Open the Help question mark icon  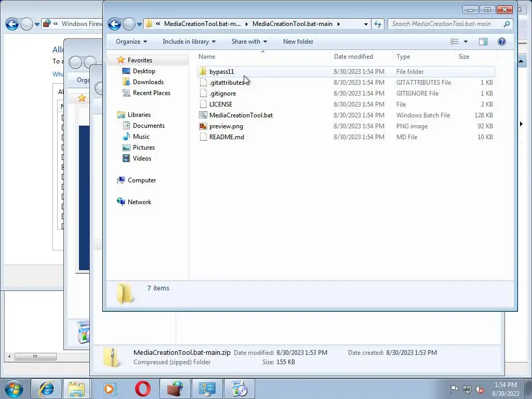tap(502, 42)
